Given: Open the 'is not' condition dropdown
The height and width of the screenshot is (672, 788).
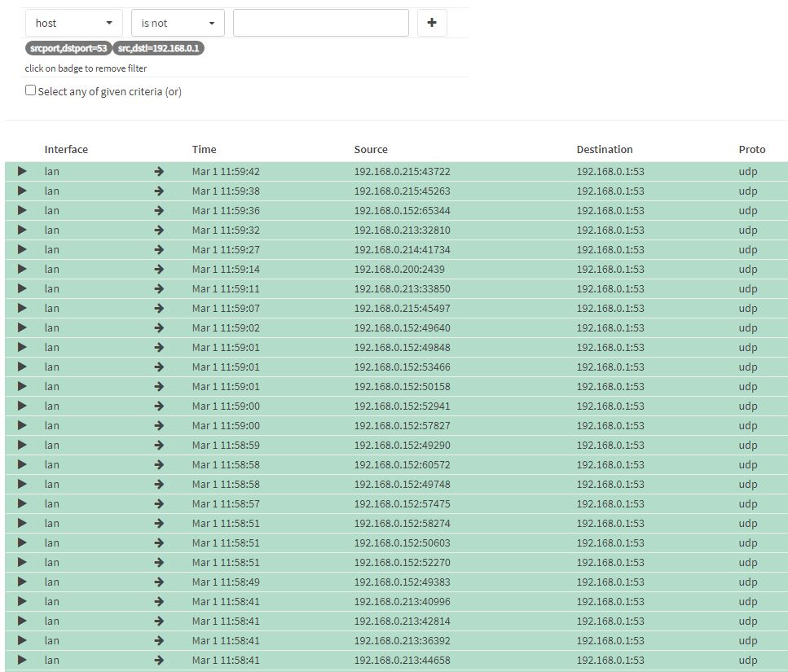Looking at the screenshot, I should pos(178,23).
